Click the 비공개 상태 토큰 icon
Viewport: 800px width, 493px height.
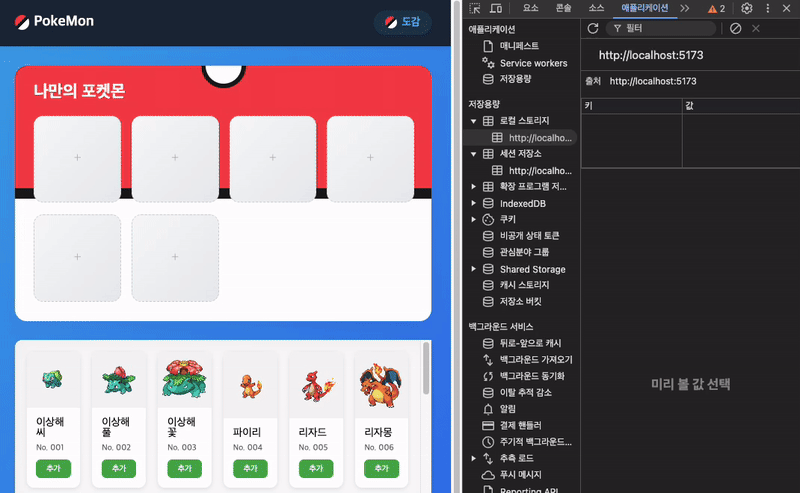(488, 236)
